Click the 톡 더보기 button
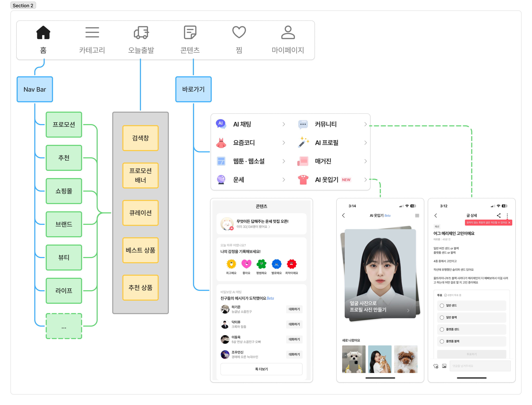Image resolution: width=532 pixels, height=405 pixels. coord(261,369)
